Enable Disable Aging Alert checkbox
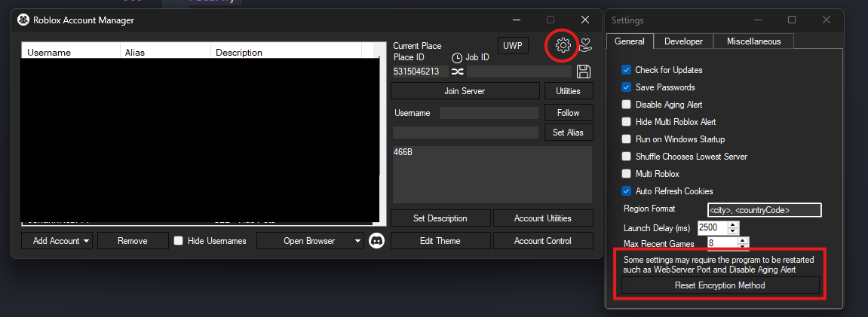Viewport: 868px width, 317px height. point(626,105)
